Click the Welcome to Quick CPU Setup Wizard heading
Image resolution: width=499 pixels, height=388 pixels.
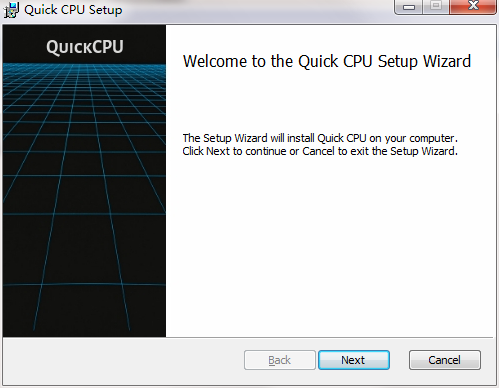(x=327, y=61)
